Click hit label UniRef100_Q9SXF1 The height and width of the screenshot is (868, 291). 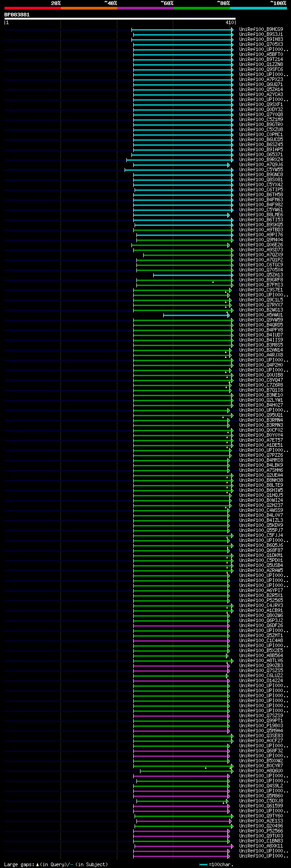coord(261,105)
